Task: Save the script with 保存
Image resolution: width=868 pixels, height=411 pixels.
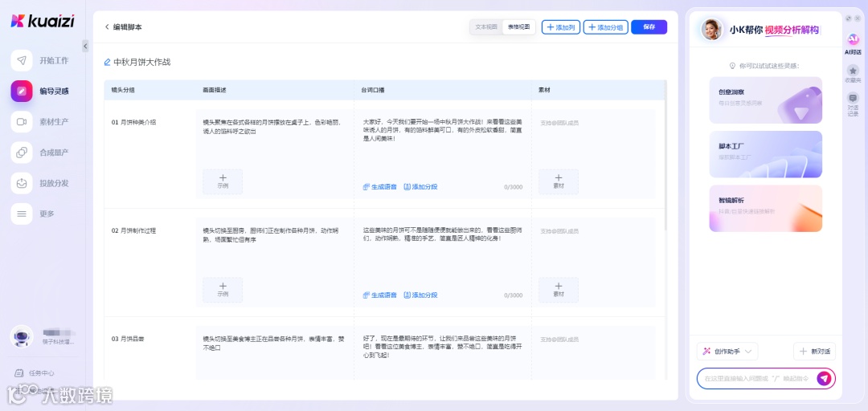Action: tap(649, 27)
